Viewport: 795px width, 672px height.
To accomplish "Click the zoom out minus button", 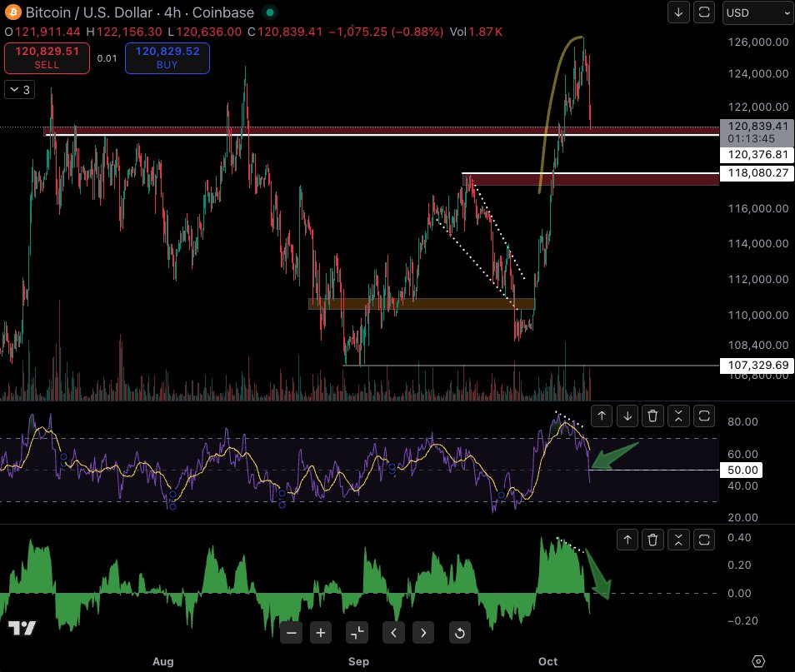I will (x=292, y=633).
